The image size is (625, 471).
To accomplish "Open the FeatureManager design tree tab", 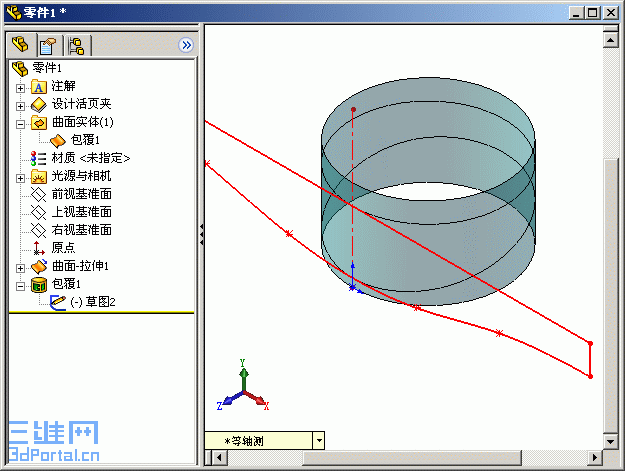I will 21,45.
